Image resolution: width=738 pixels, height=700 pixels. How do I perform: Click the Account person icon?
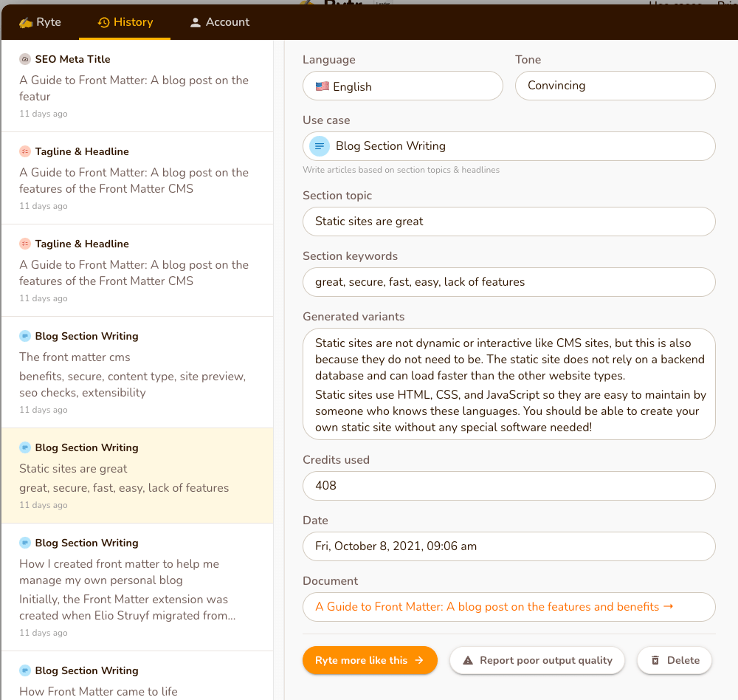coord(196,22)
